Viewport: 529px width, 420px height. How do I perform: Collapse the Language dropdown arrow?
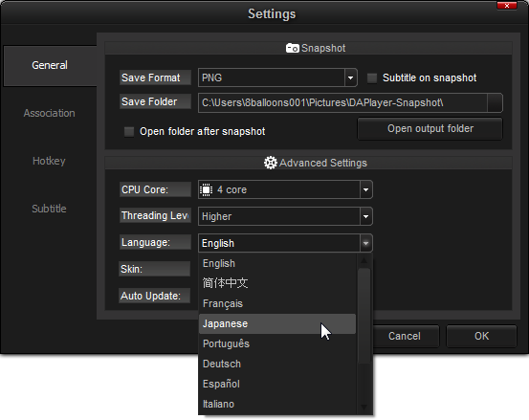365,243
